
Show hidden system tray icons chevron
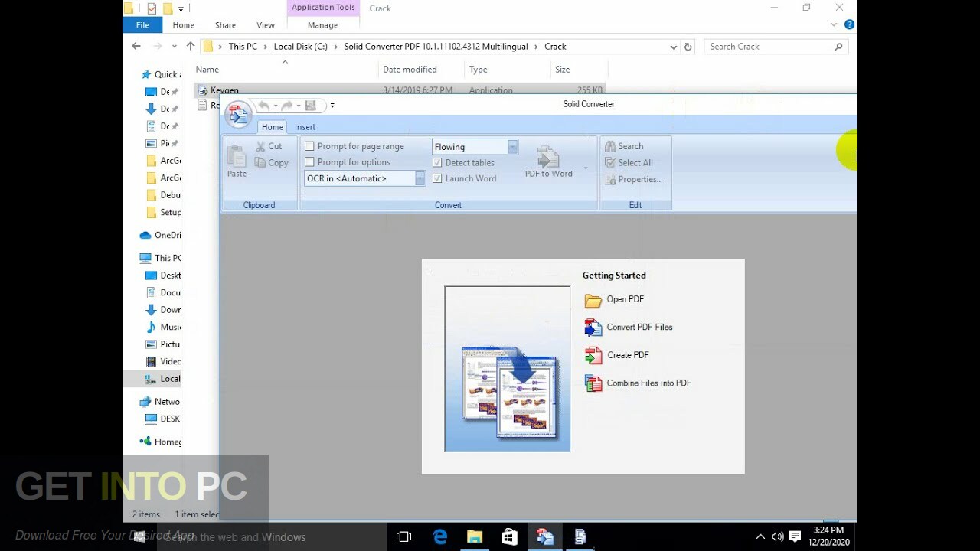click(760, 536)
